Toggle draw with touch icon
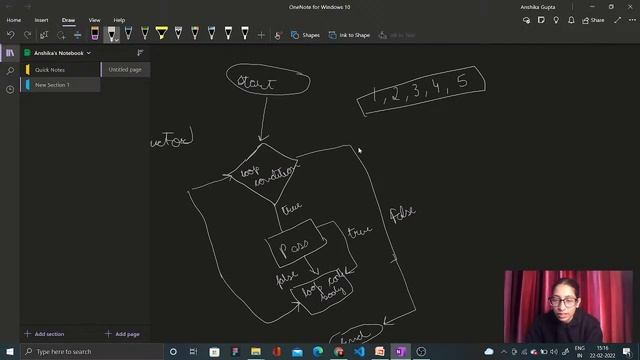This screenshot has width=640, height=360. [278, 35]
